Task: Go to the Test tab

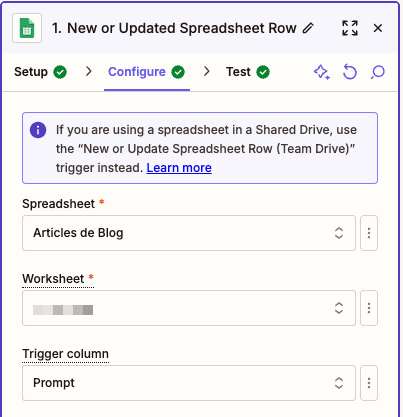Action: [x=248, y=72]
